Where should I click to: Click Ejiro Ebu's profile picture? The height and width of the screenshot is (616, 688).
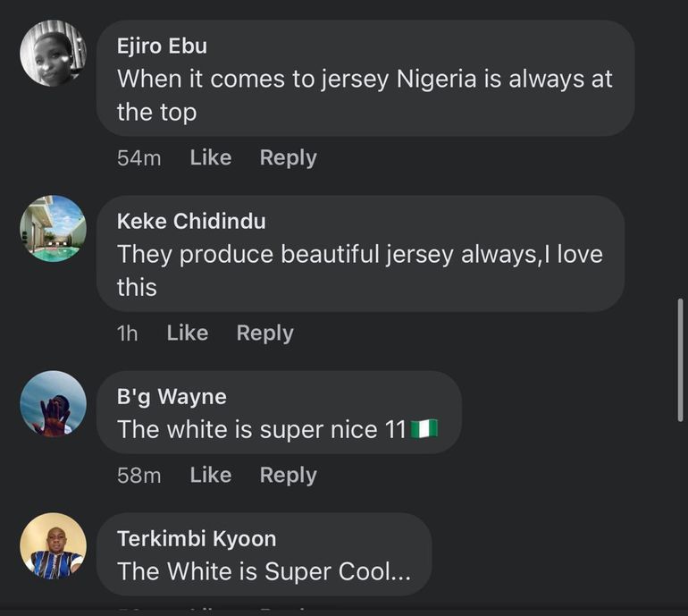pos(53,53)
